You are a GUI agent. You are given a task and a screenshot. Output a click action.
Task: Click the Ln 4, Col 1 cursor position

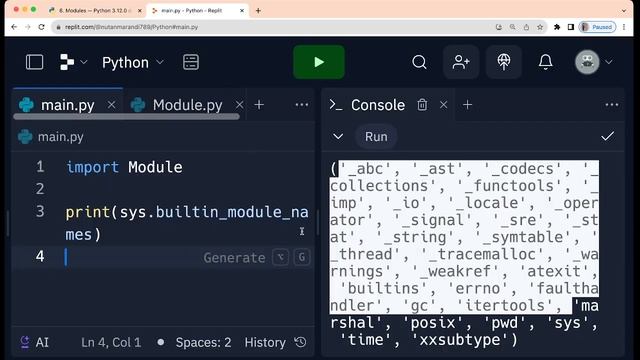(111, 342)
